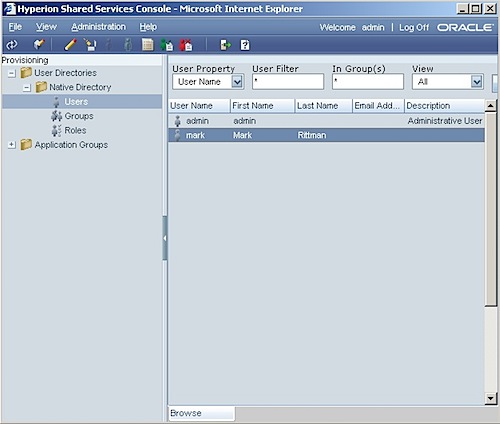Image resolution: width=500 pixels, height=424 pixels.
Task: Sort by First Name column header
Action: point(262,106)
